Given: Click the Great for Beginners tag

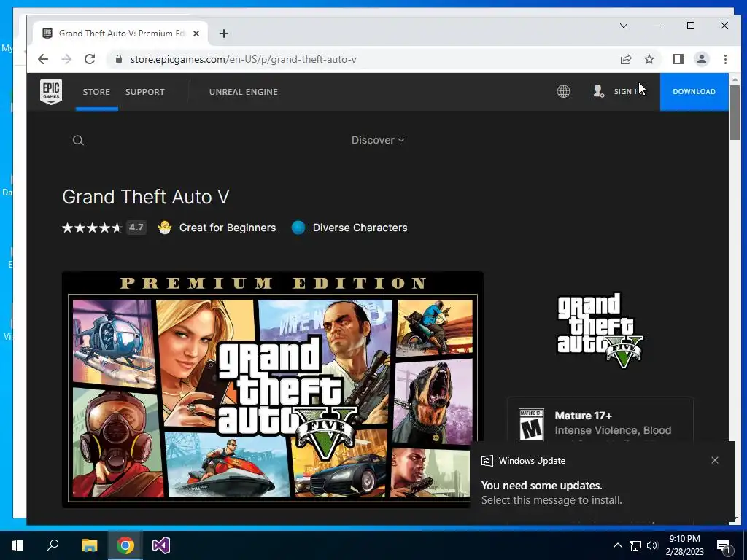Looking at the screenshot, I should click(x=228, y=227).
